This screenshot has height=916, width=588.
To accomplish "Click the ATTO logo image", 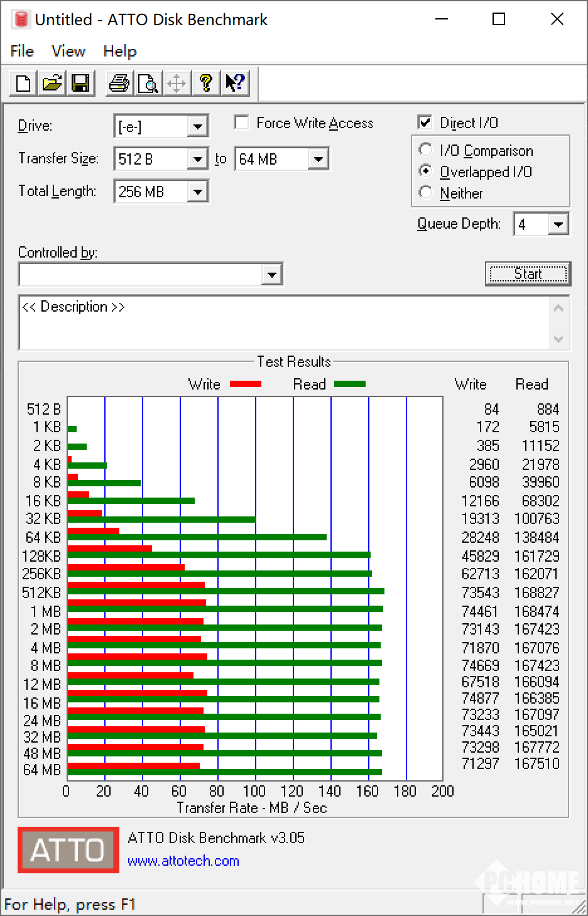I will point(68,850).
